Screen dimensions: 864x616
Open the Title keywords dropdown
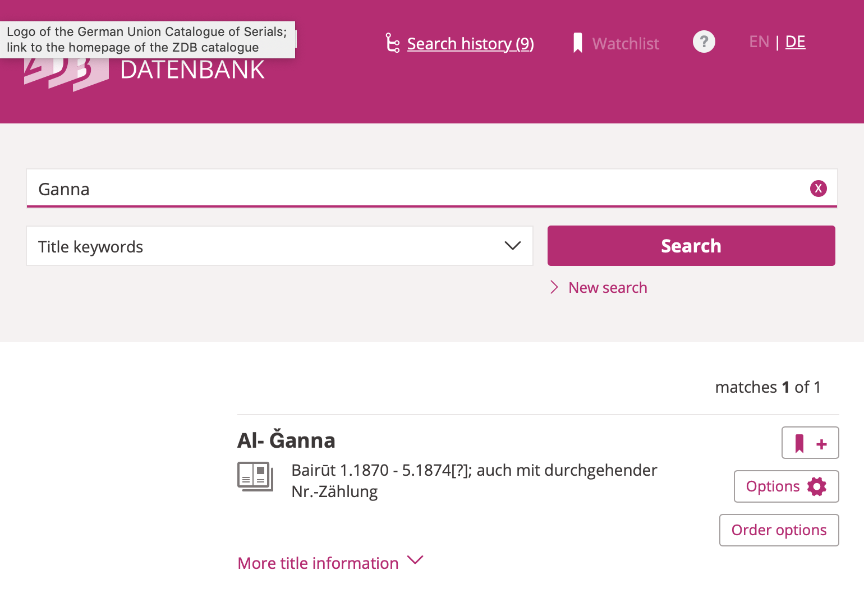pyautogui.click(x=512, y=246)
